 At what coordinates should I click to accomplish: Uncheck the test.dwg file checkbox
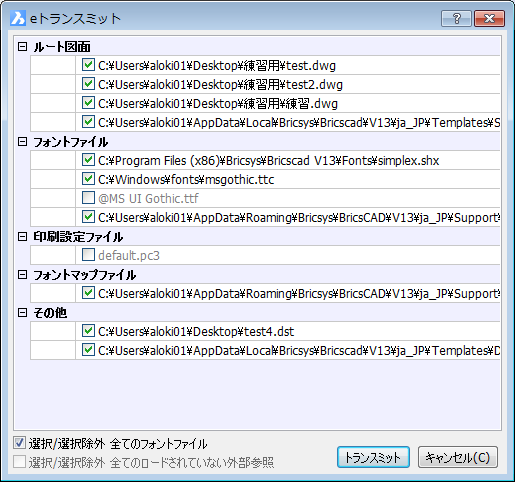88,65
